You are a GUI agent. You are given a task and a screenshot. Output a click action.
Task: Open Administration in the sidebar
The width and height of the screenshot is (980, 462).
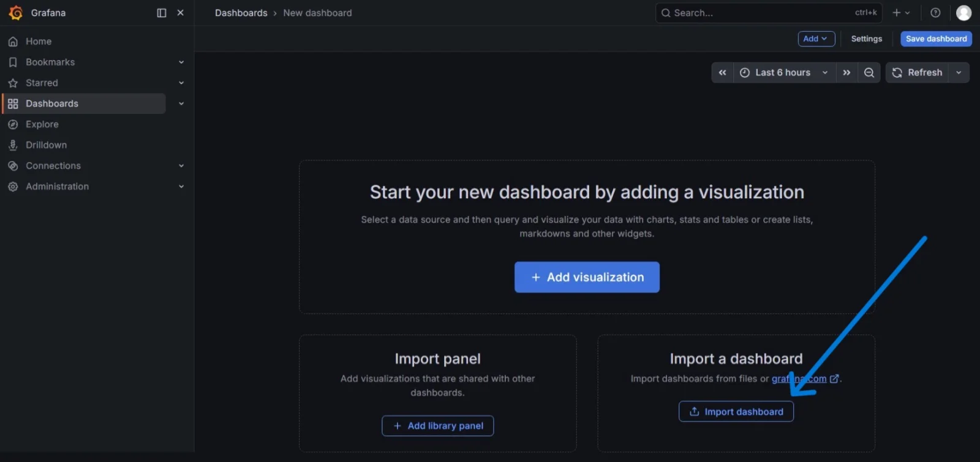(58, 187)
